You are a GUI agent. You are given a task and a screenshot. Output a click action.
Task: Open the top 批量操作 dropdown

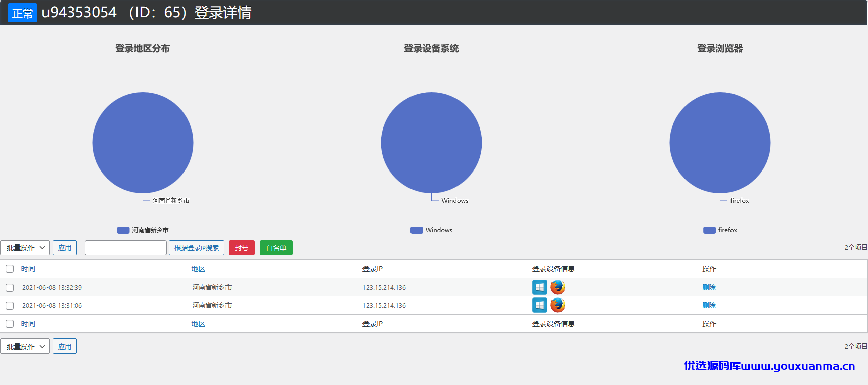pos(25,248)
